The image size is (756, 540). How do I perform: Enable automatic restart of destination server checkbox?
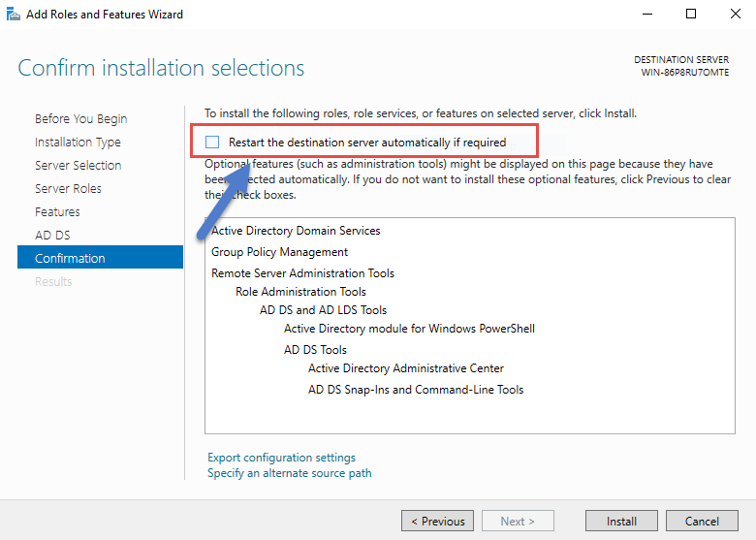[212, 143]
